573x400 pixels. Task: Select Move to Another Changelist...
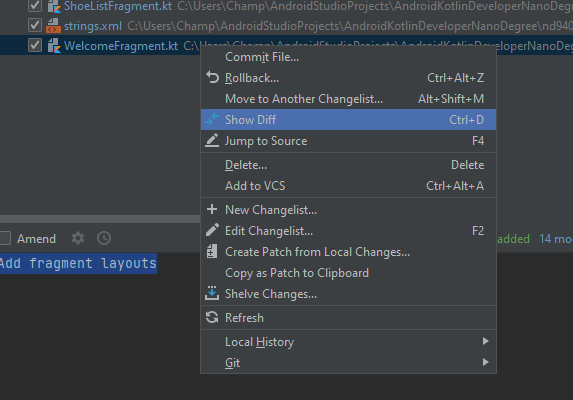[348, 99]
